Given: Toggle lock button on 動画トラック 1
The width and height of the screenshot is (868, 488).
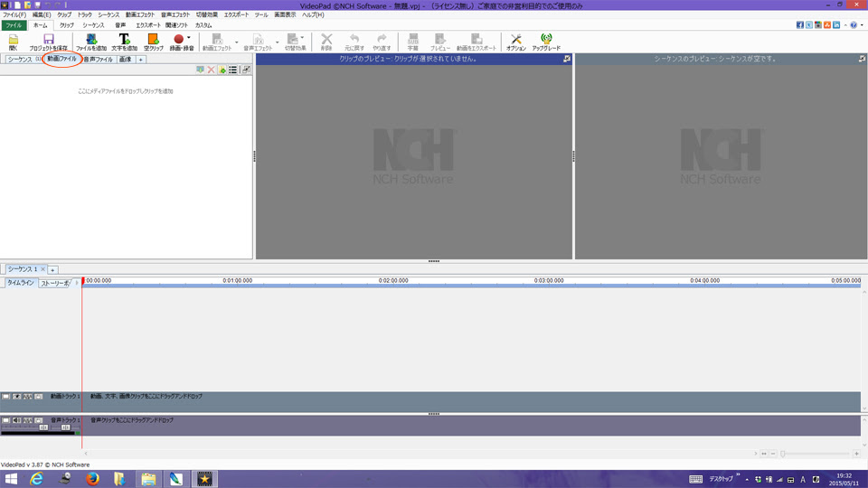Looking at the screenshot, I should [x=38, y=397].
